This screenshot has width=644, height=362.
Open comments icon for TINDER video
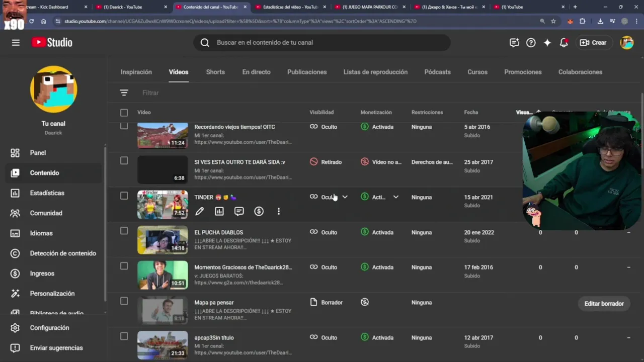pyautogui.click(x=239, y=212)
